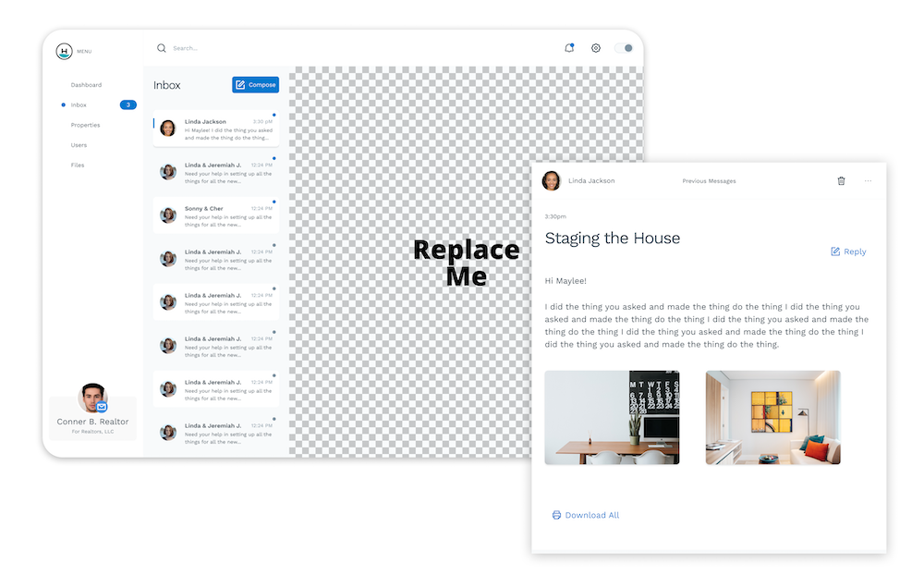The width and height of the screenshot is (924, 576).
Task: Click the H logo menu icon
Action: (x=64, y=51)
